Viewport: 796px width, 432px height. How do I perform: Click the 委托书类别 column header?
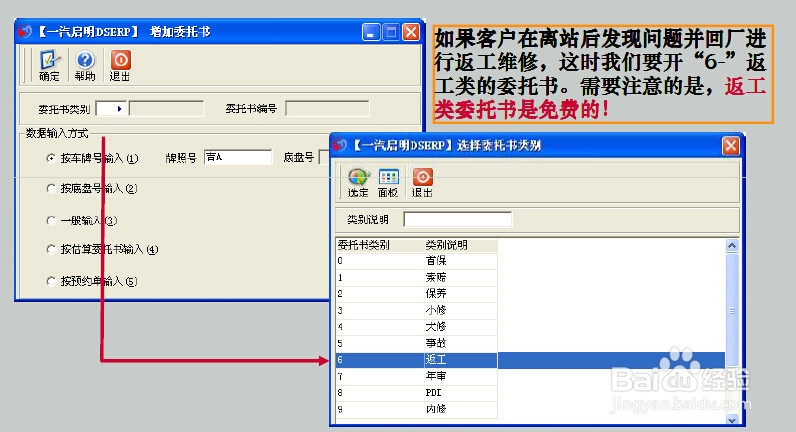click(x=379, y=245)
